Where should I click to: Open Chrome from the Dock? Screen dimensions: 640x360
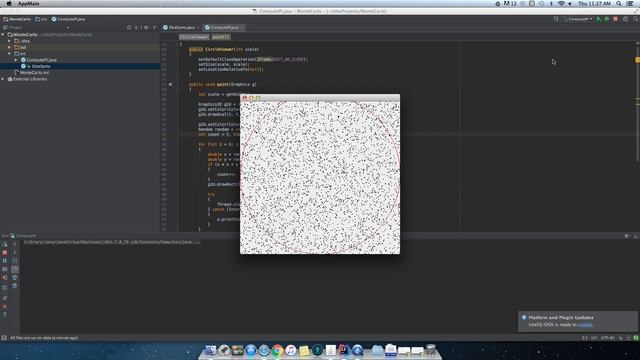(x=278, y=350)
